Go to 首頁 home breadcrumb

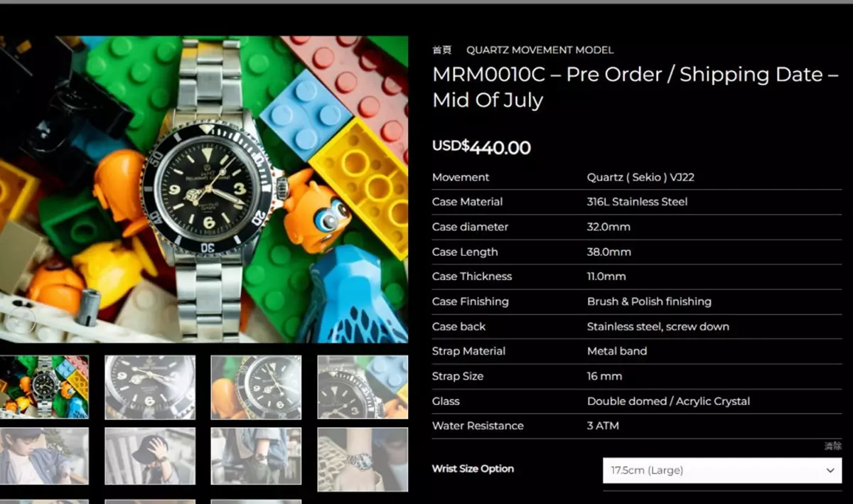tap(441, 50)
